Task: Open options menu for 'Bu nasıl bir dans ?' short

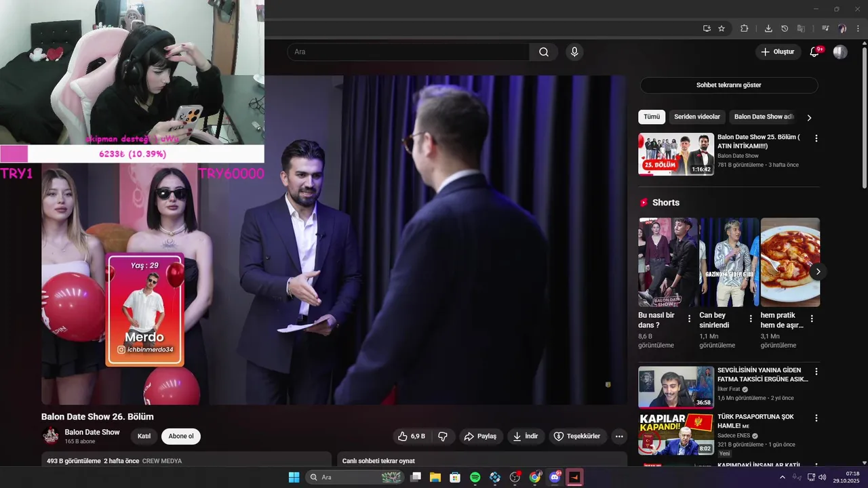Action: click(x=690, y=319)
